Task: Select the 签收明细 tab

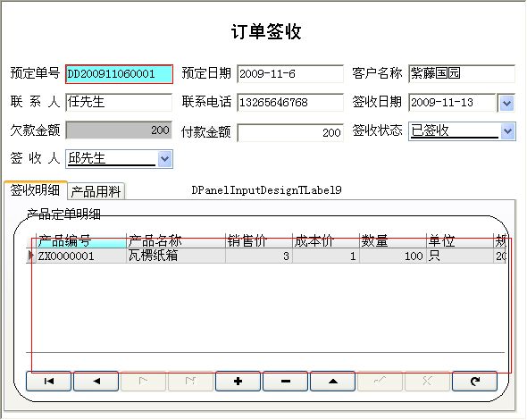Action: pyautogui.click(x=35, y=190)
